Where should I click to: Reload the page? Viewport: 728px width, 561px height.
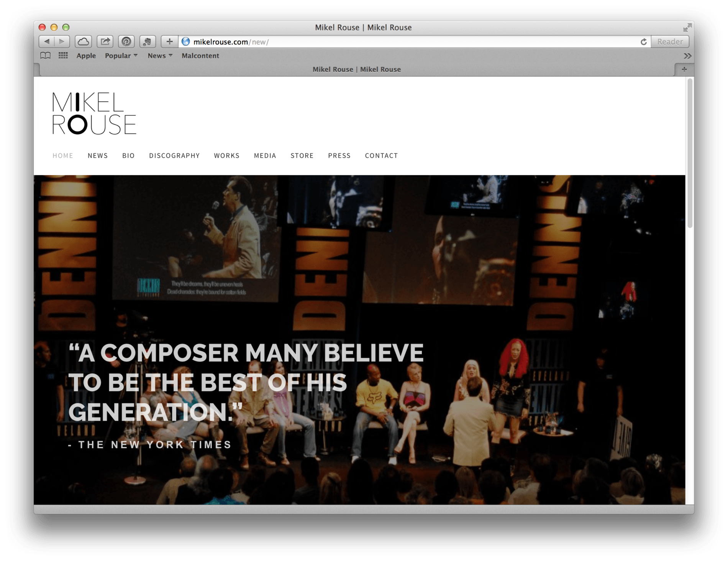pyautogui.click(x=643, y=42)
